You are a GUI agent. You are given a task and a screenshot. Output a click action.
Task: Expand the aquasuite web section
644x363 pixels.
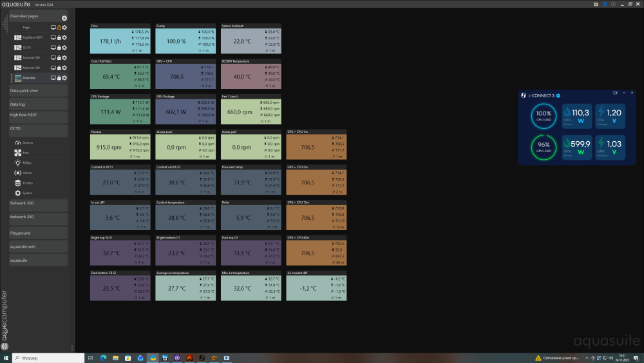click(38, 247)
